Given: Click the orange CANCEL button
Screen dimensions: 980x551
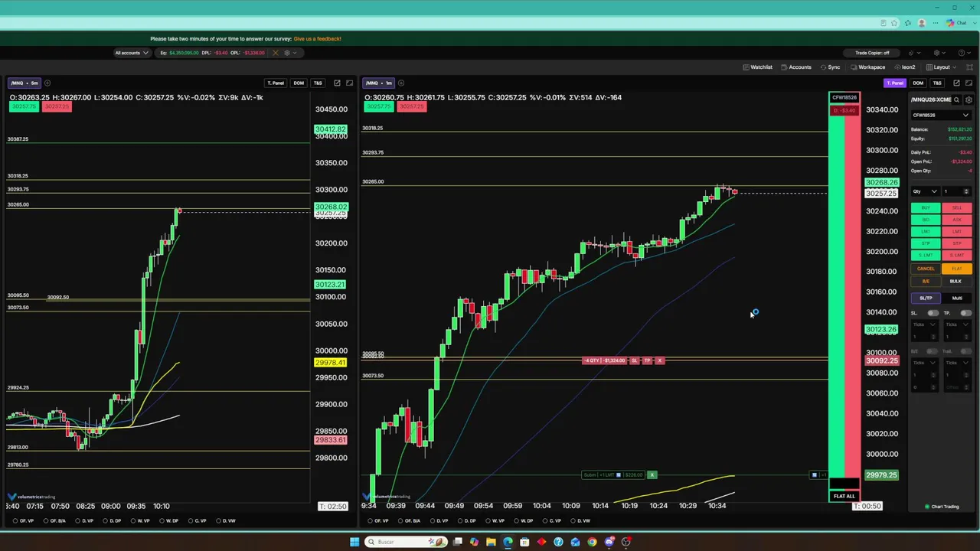Looking at the screenshot, I should 926,269.
